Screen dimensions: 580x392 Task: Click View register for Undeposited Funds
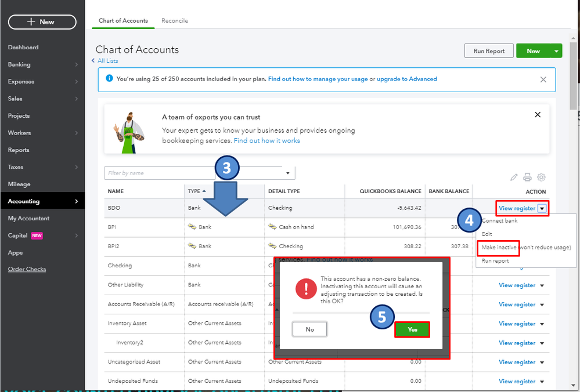pos(517,382)
